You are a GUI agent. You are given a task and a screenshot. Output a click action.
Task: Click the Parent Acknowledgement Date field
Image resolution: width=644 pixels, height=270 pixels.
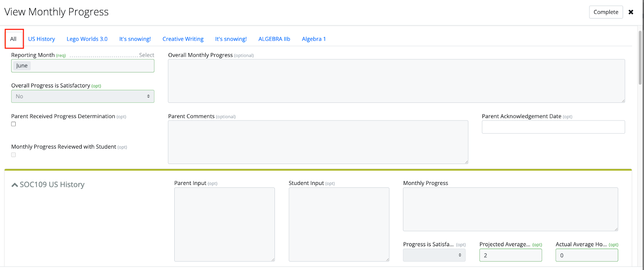[553, 127]
